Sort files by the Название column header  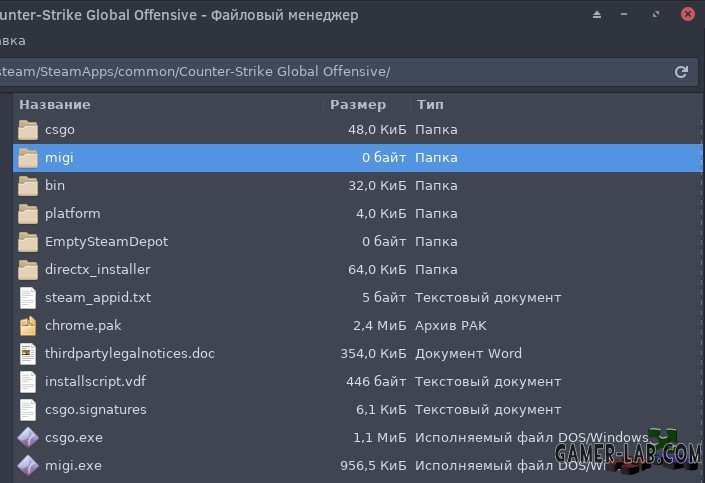[x=55, y=105]
